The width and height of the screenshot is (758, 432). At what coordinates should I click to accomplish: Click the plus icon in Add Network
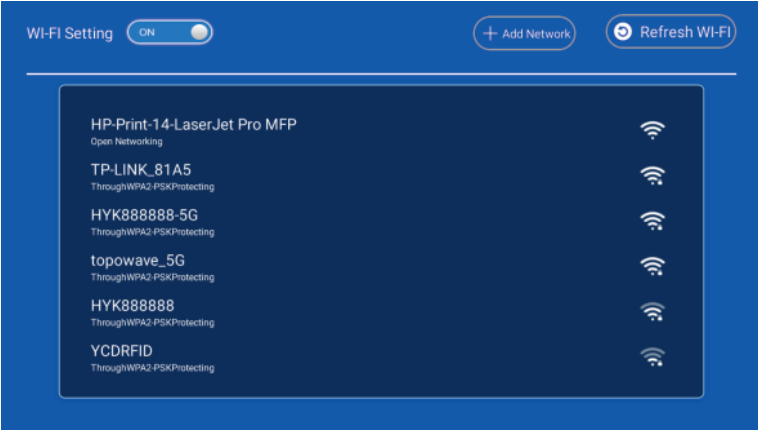[490, 33]
